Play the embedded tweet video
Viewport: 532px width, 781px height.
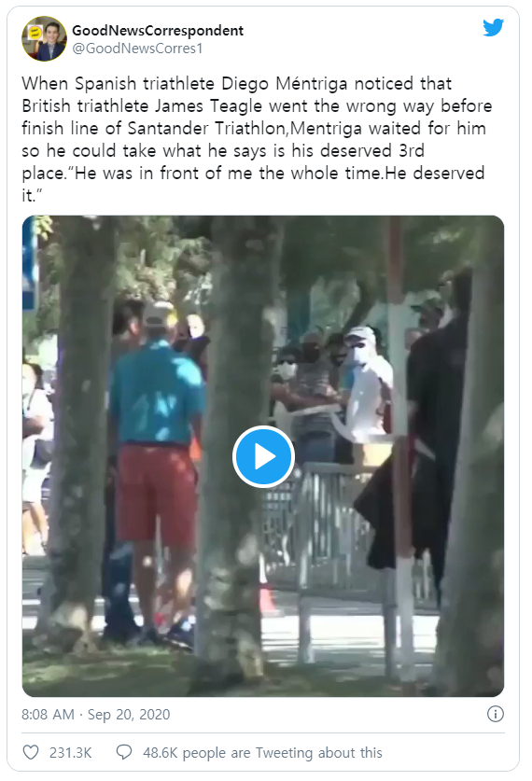(x=263, y=456)
